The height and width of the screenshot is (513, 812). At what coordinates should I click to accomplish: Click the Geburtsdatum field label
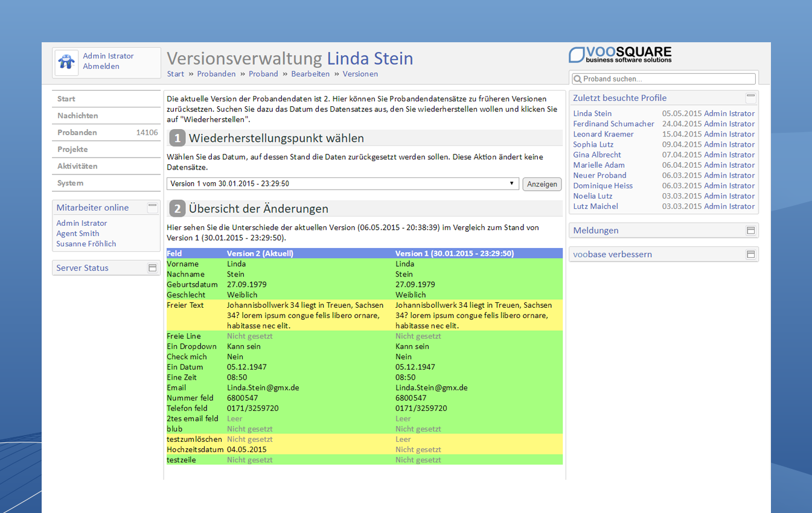[x=192, y=284]
